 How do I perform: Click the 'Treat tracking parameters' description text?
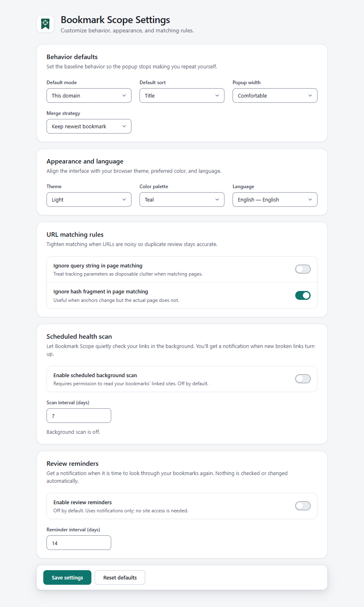click(128, 274)
